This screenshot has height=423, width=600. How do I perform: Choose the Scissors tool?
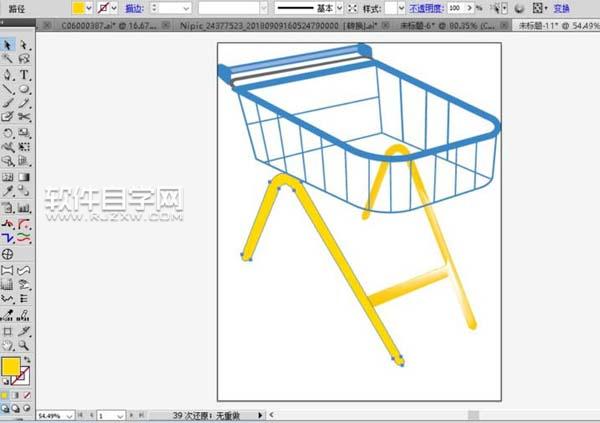tap(24, 116)
